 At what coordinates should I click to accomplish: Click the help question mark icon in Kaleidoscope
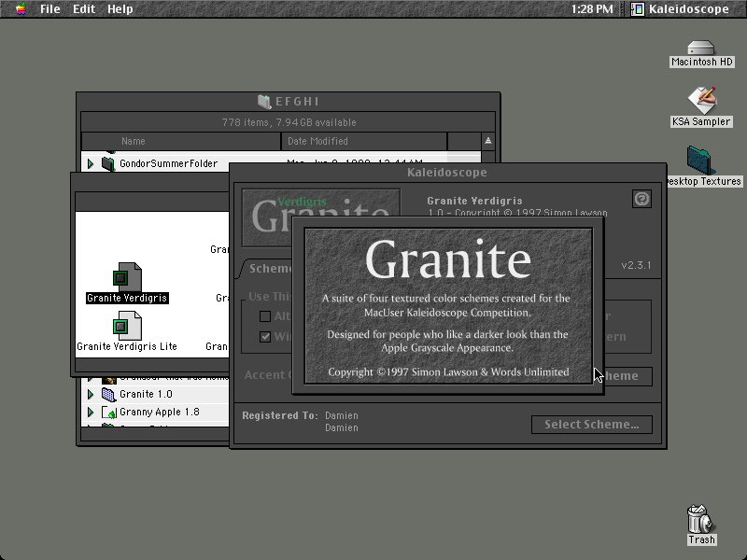click(641, 199)
